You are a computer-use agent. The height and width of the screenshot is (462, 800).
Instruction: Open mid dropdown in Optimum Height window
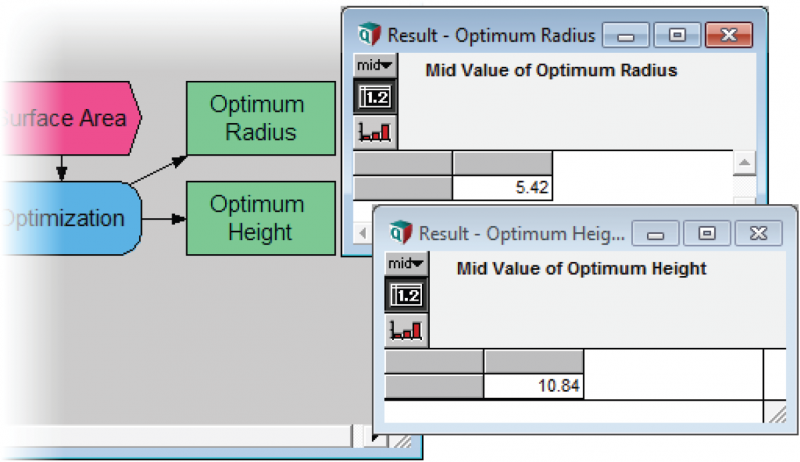pos(406,264)
